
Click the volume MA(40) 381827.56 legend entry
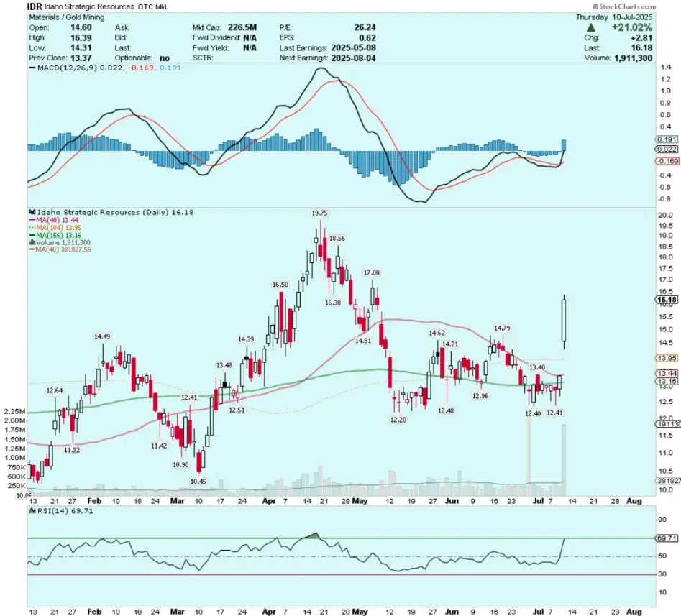(x=63, y=249)
